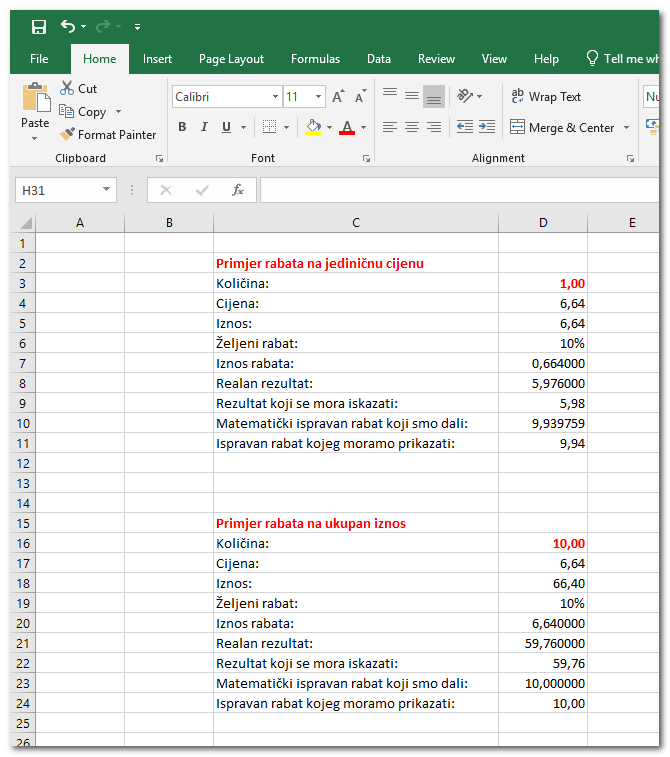Open the Fill Color dropdown arrow
The width and height of the screenshot is (670, 757).
(329, 127)
